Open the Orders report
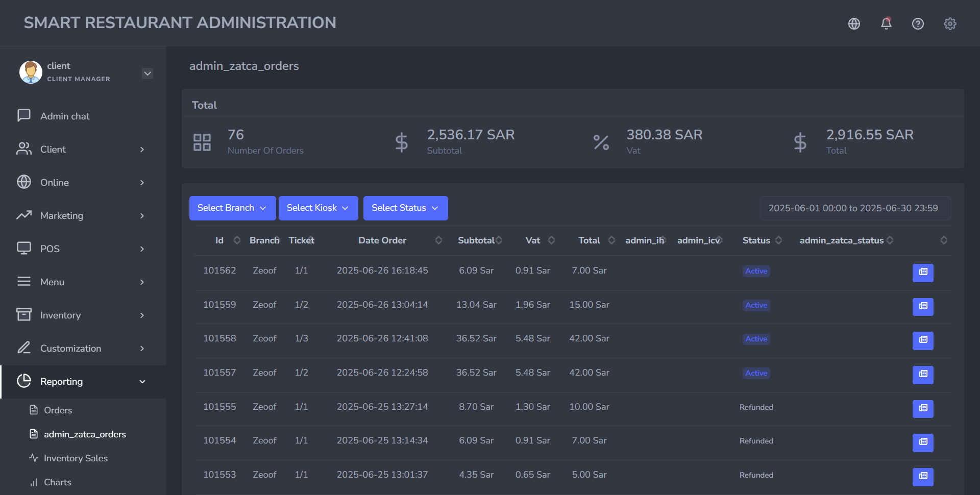Screen dimensions: 980x495 point(58,410)
